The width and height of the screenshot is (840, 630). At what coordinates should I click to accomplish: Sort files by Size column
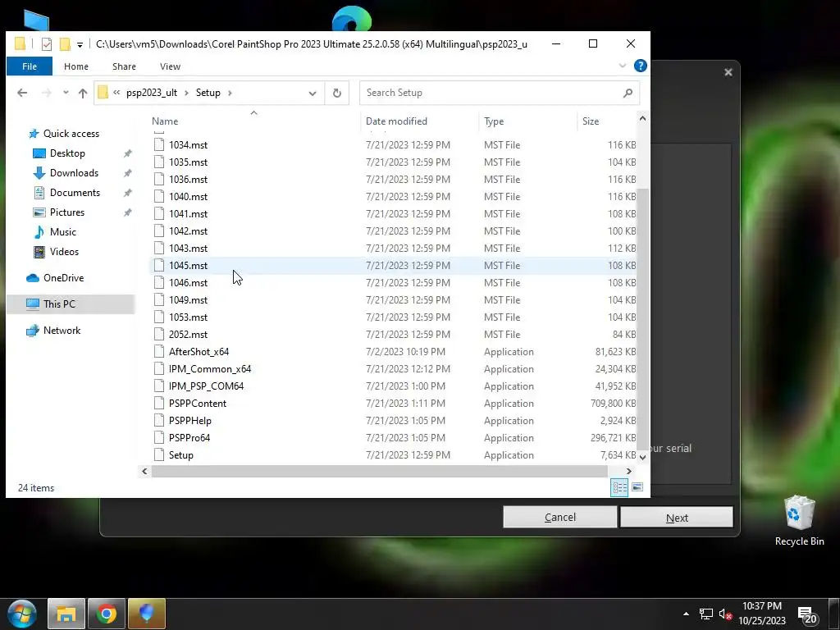click(591, 121)
